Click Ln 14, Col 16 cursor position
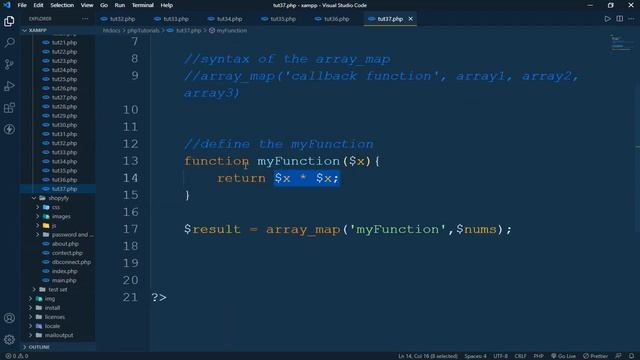The width and height of the screenshot is (640, 360). [428, 356]
